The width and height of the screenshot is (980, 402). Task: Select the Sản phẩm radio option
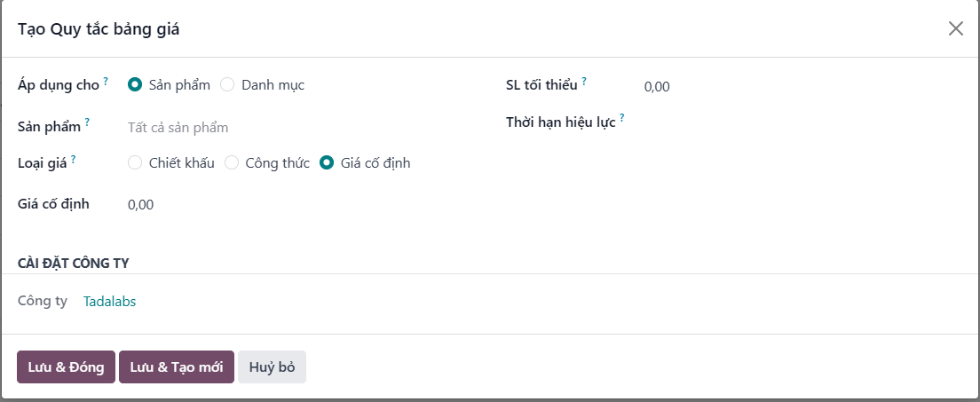click(134, 84)
